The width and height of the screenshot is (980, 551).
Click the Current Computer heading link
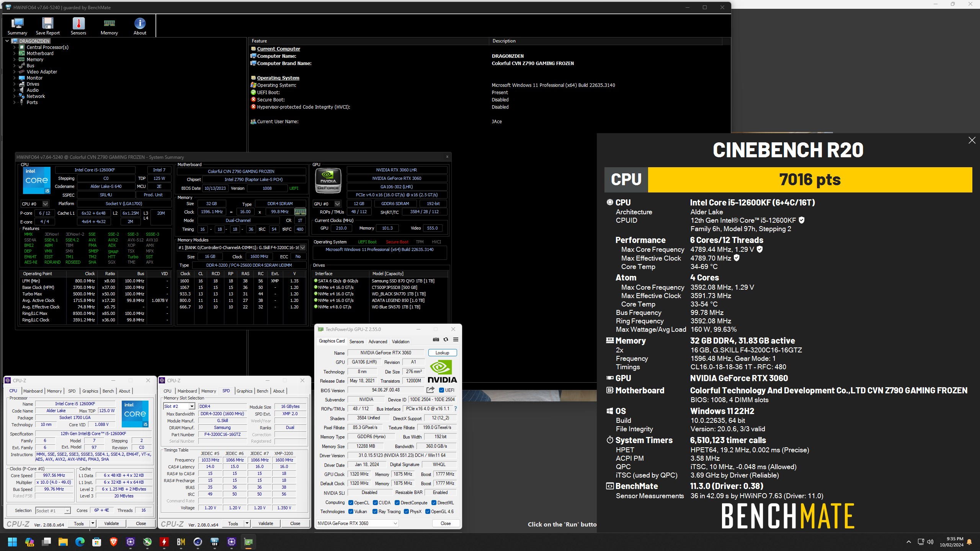click(279, 49)
